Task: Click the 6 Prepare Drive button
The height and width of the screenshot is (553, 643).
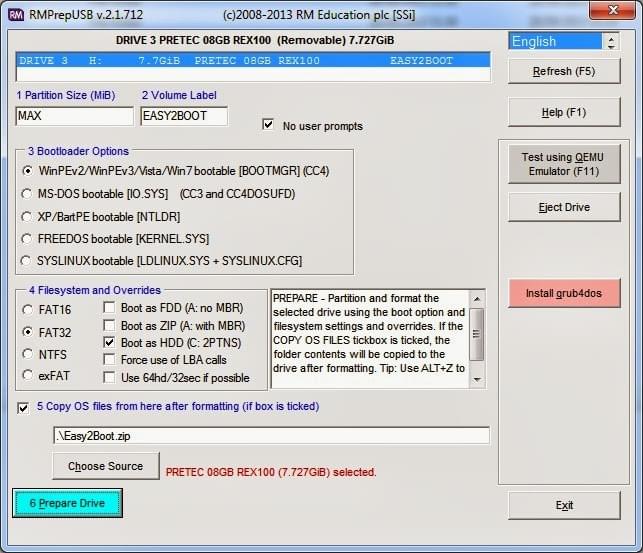Action: [x=67, y=503]
